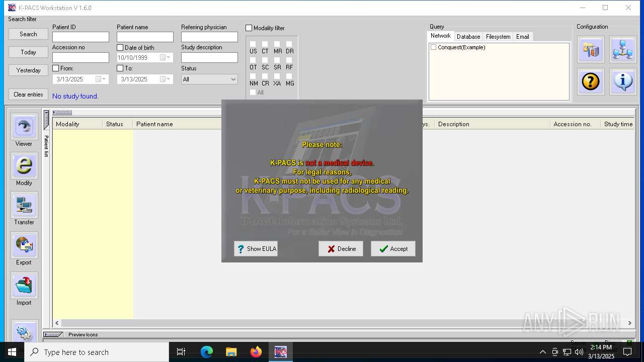Screen dimensions: 644x362
Task: Sort by Study time column header
Action: pos(618,124)
